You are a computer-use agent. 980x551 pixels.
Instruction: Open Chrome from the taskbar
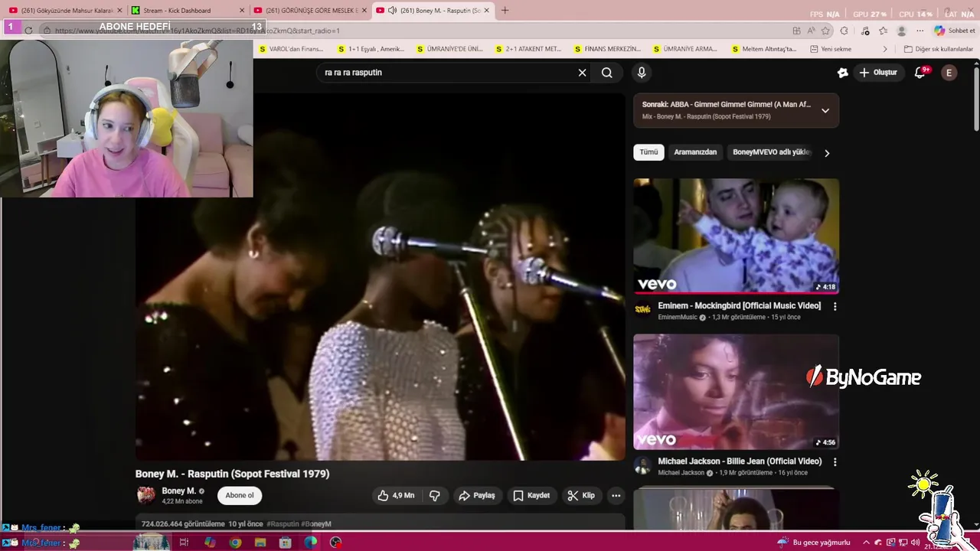tap(235, 543)
